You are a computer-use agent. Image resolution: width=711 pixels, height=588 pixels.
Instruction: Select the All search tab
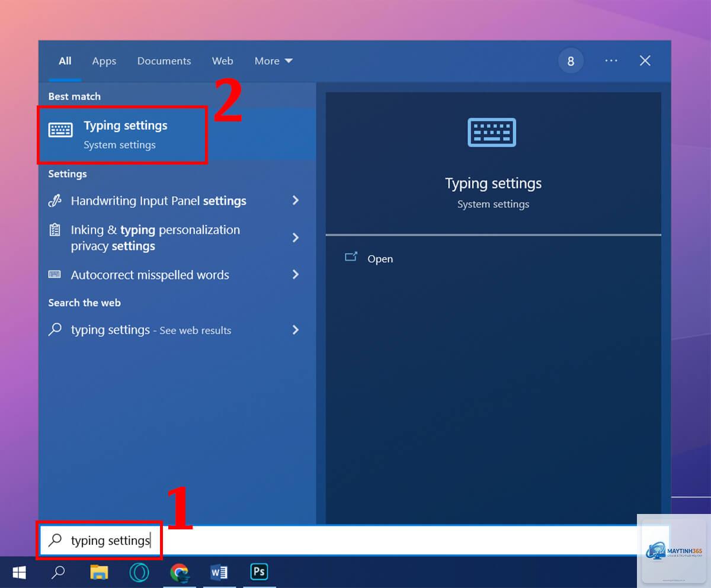coord(65,61)
